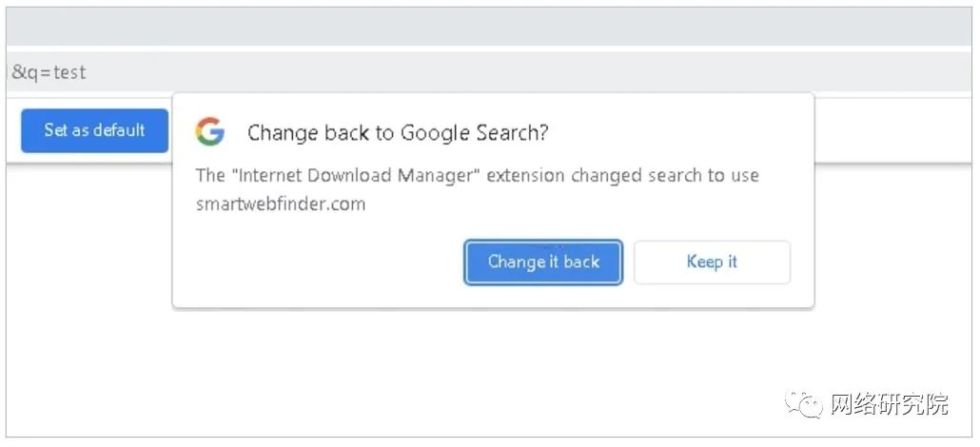This screenshot has width=980, height=447.
Task: Click the word test in the URL
Action: point(69,72)
